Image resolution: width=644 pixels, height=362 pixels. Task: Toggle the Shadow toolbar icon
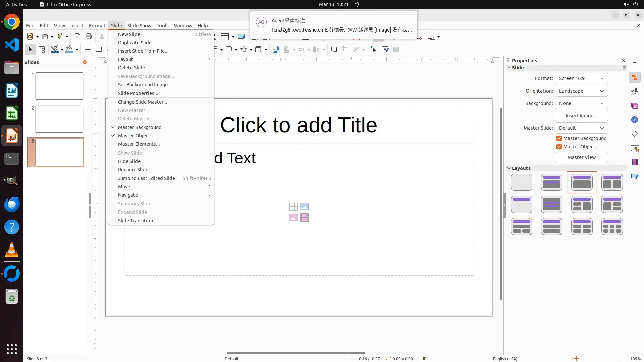pyautogui.click(x=334, y=50)
